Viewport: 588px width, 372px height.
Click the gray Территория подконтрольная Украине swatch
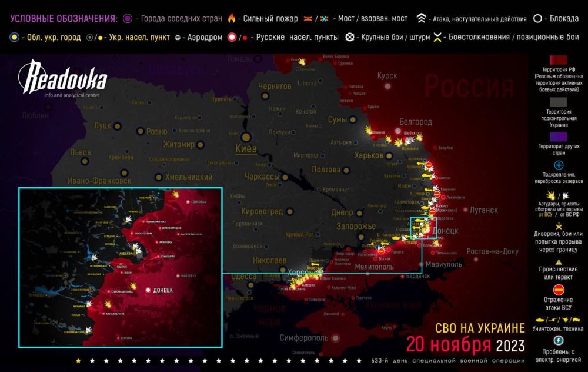tap(558, 102)
